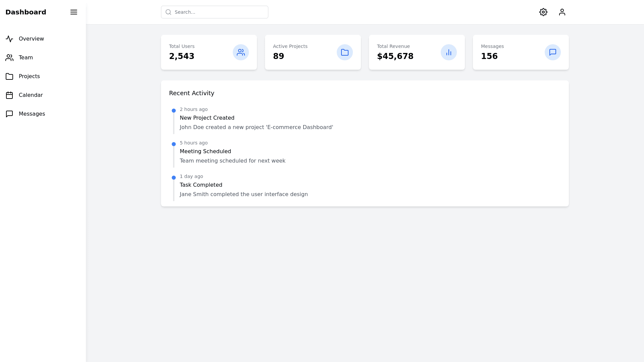Open the Team page from sidebar
The height and width of the screenshot is (362, 644).
[x=25, y=58]
